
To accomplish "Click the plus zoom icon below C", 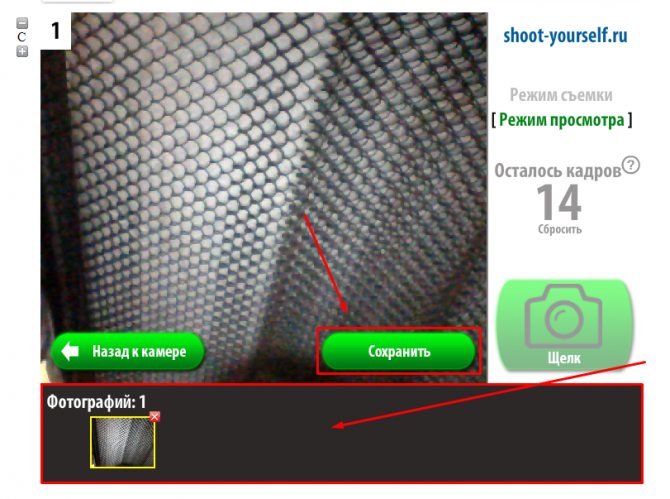I will coord(22,51).
